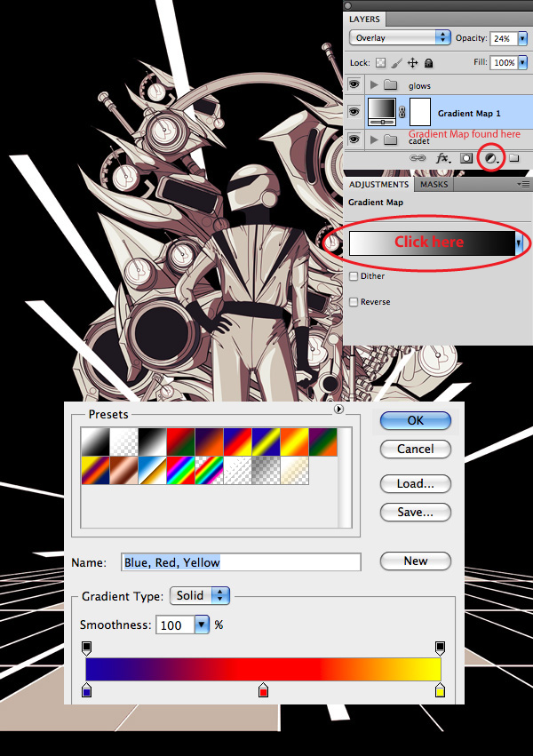Select the Copper preset swatch
Screen dimensions: 533x756
[123, 470]
